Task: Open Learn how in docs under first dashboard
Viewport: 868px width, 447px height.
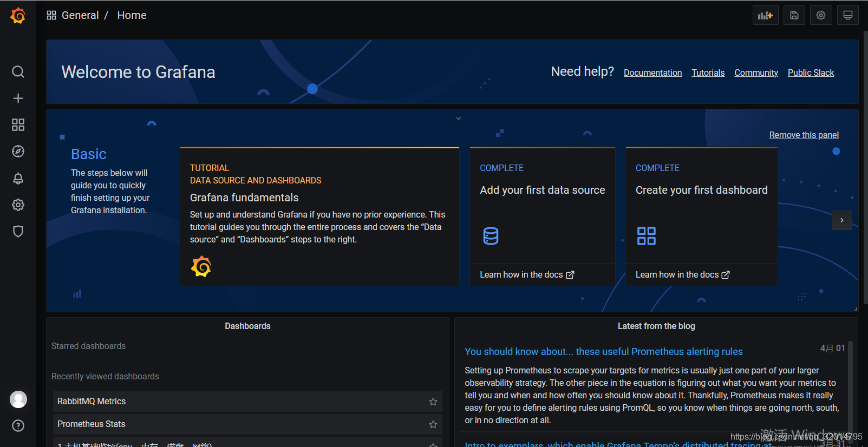Action: tap(682, 274)
